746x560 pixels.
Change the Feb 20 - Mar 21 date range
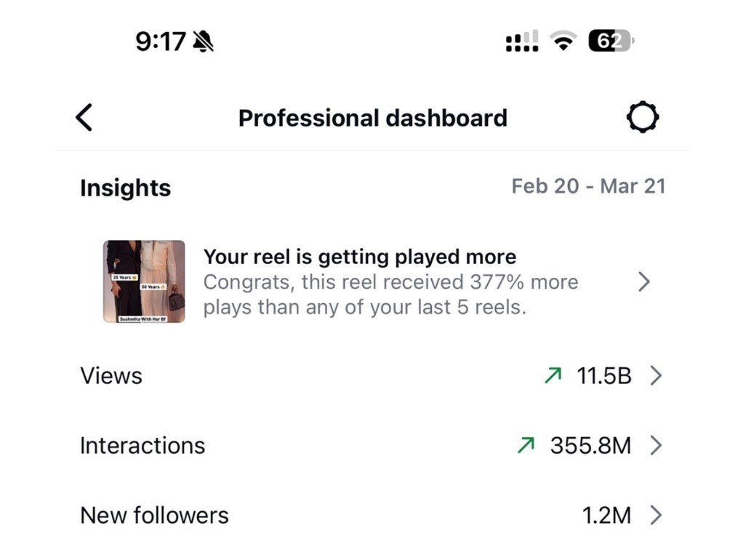588,186
